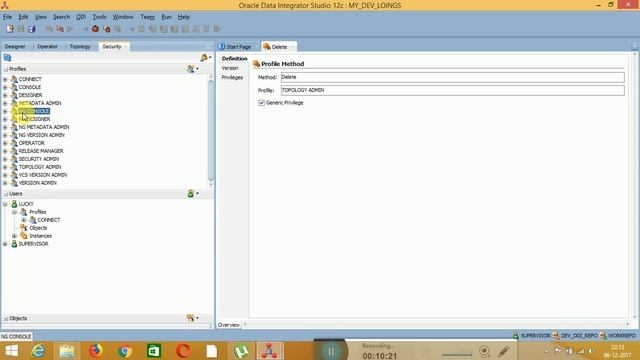Click the ODI Studio taskbar icon
This screenshot has width=640, height=360.
269,351
